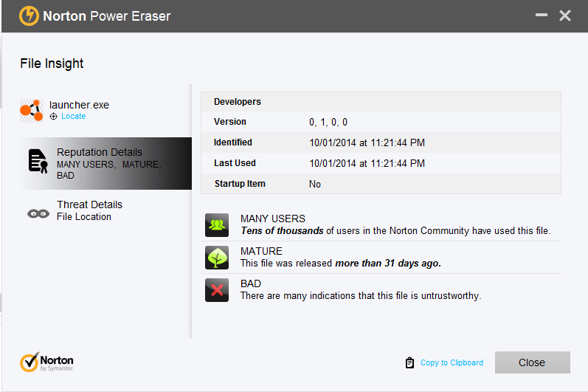Click the Close button

[x=532, y=362]
